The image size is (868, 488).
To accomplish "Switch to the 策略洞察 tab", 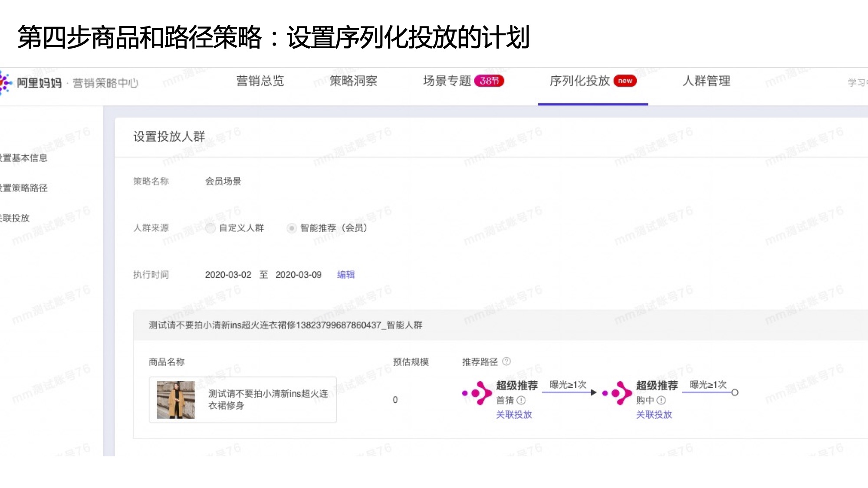I will 353,81.
